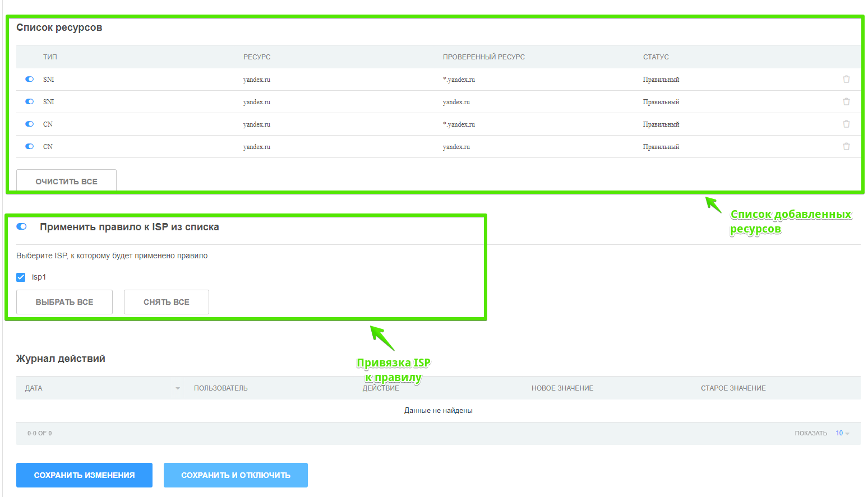Disable 'Применить правило к ISP из списка' toggle
This screenshot has height=497, width=868.
22,227
